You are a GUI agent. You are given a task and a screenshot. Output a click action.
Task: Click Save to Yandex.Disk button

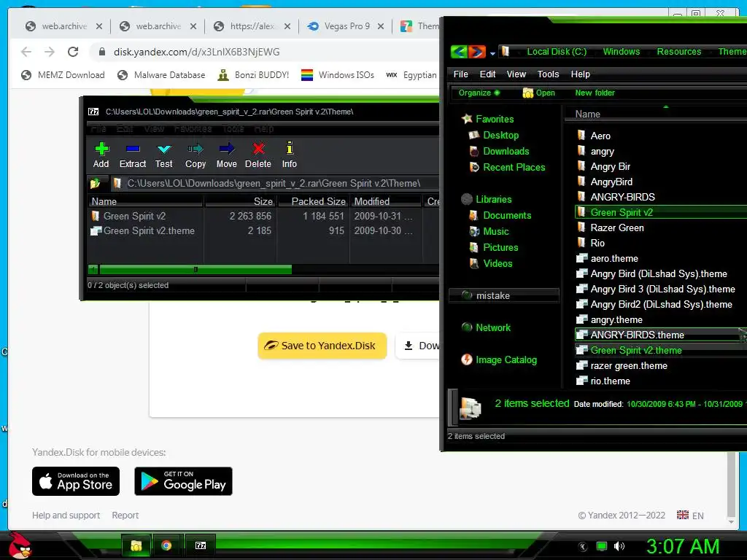click(x=322, y=346)
